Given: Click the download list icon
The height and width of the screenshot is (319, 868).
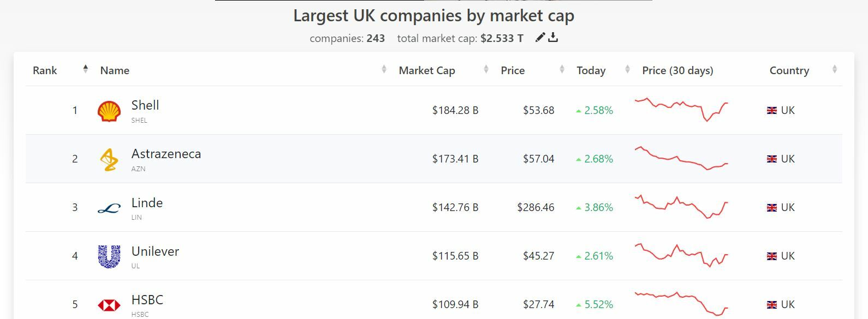Looking at the screenshot, I should click(553, 38).
